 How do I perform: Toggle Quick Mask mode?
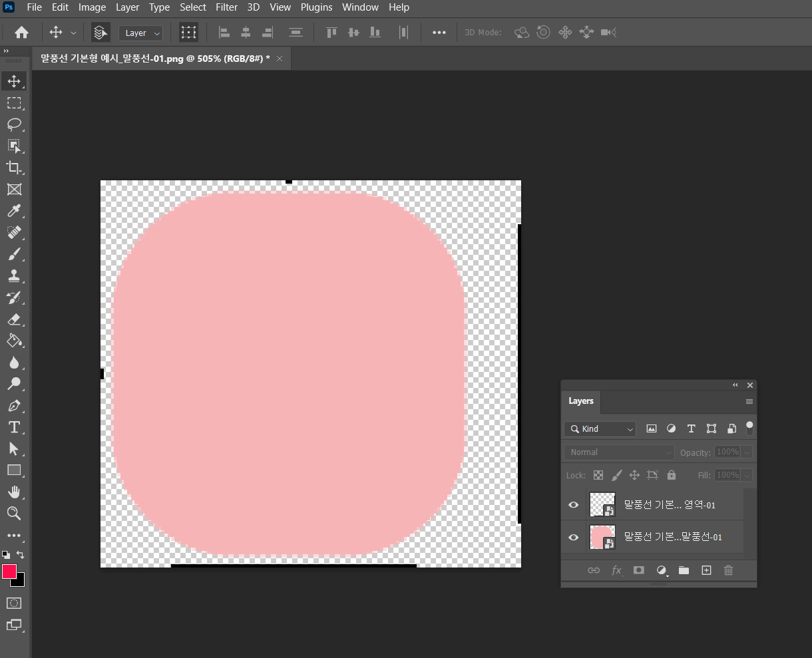coord(14,603)
